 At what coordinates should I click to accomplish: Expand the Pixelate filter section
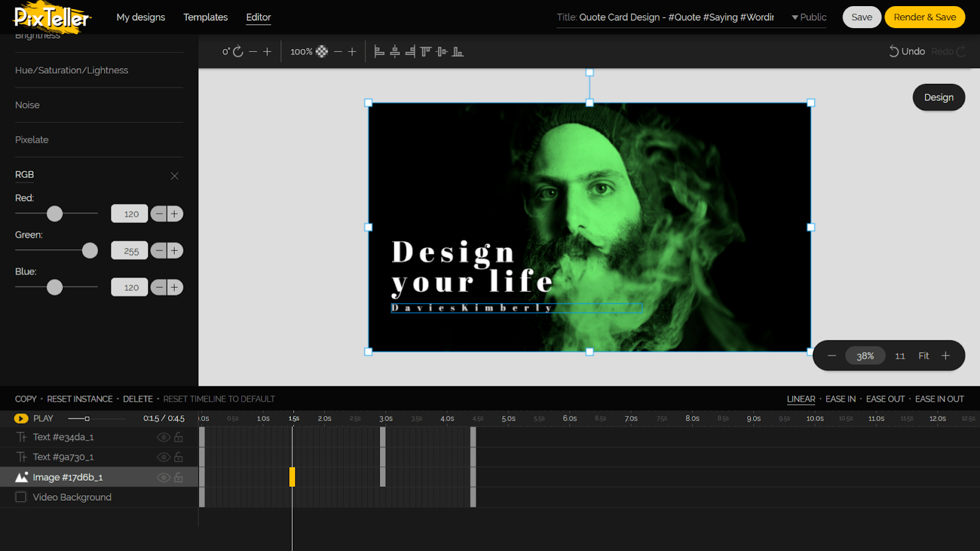pyautogui.click(x=32, y=140)
